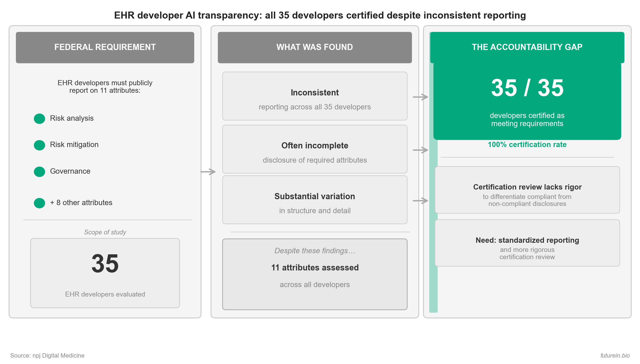
Task: Select the FEDERAL REQUIREMENT header
Action: pos(105,47)
